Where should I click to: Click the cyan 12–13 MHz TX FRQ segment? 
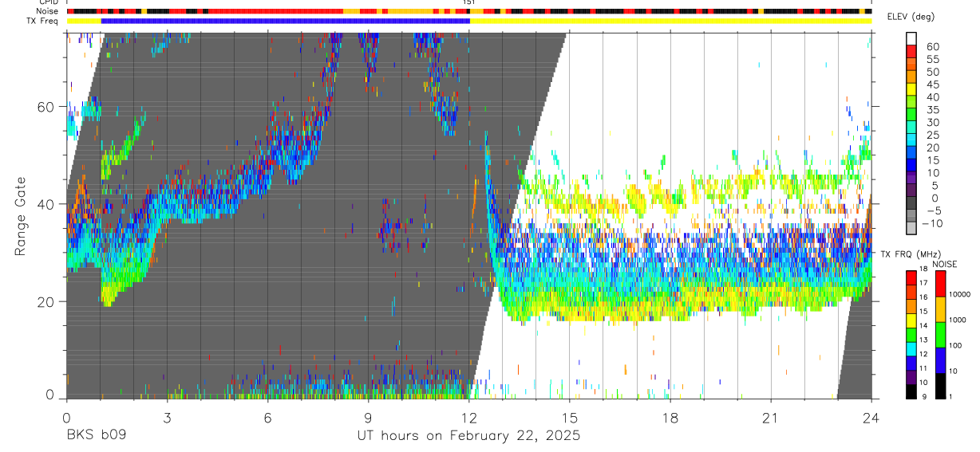pos(911,349)
